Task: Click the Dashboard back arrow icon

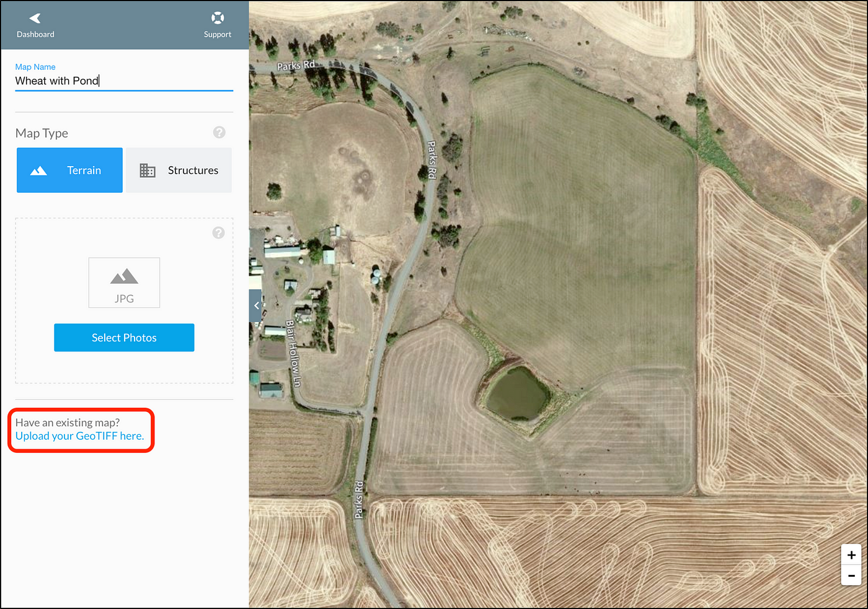Action: [x=35, y=19]
